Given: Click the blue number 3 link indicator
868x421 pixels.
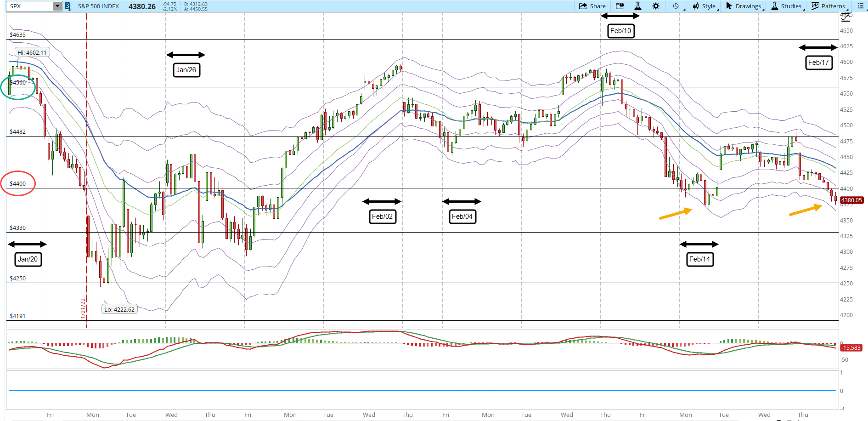Looking at the screenshot, I should tap(67, 6).
